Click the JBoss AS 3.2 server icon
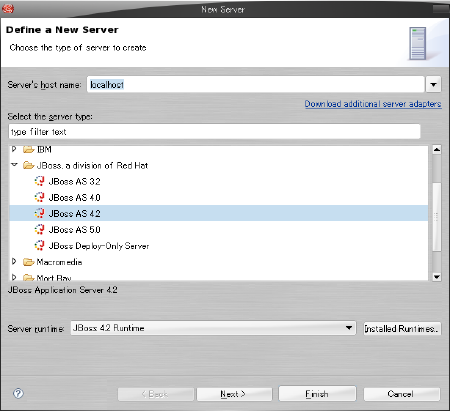 (x=39, y=181)
